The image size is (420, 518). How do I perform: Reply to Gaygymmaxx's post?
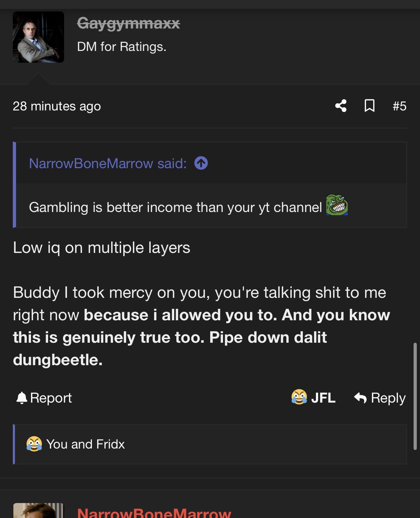(380, 398)
